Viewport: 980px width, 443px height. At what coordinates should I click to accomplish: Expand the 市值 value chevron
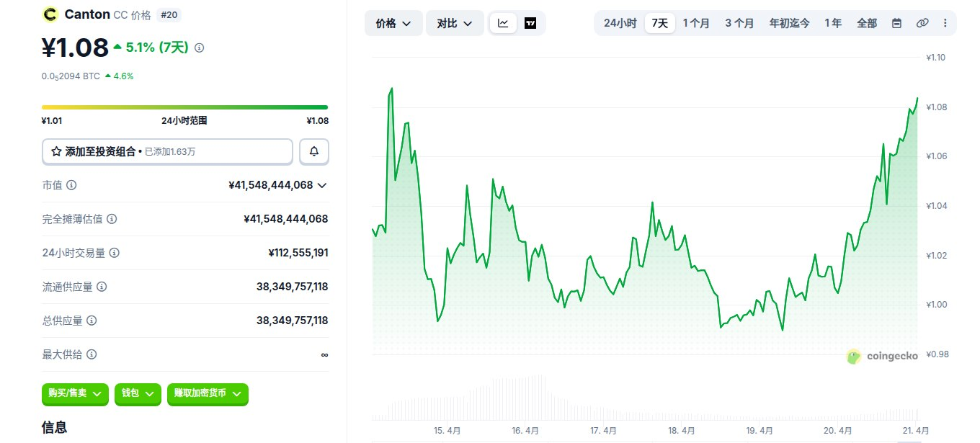point(322,185)
